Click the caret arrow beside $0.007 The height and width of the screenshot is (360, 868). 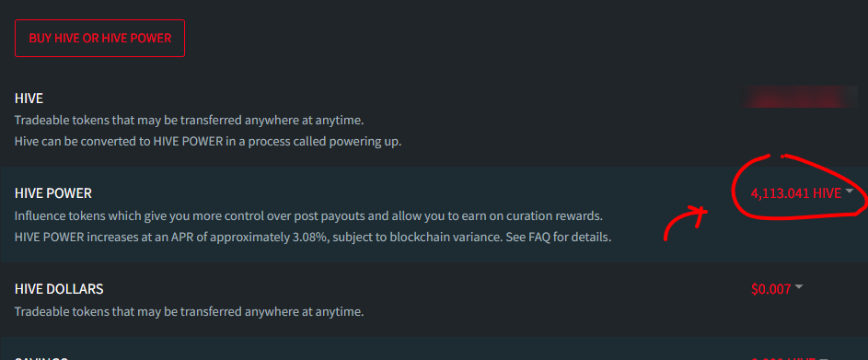[799, 287]
